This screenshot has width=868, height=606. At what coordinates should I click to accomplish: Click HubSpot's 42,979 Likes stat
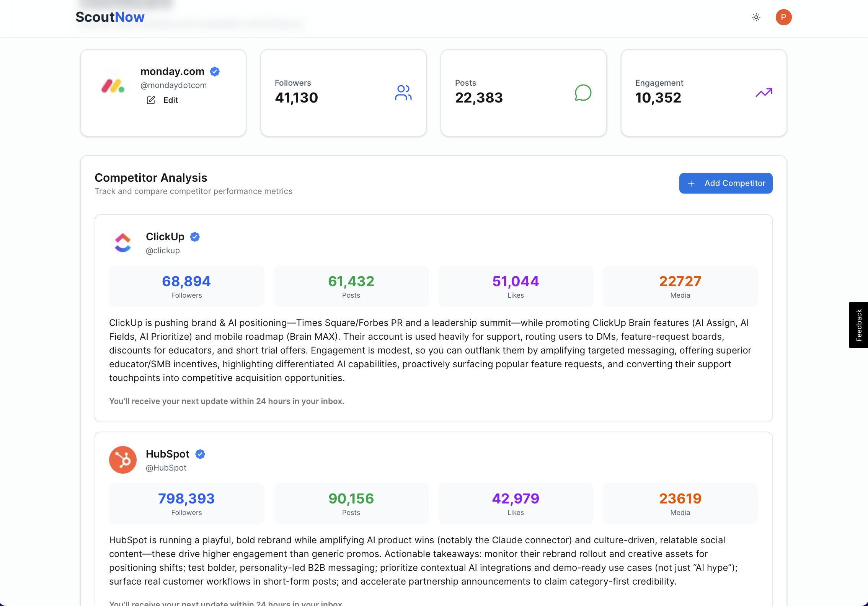click(x=516, y=503)
